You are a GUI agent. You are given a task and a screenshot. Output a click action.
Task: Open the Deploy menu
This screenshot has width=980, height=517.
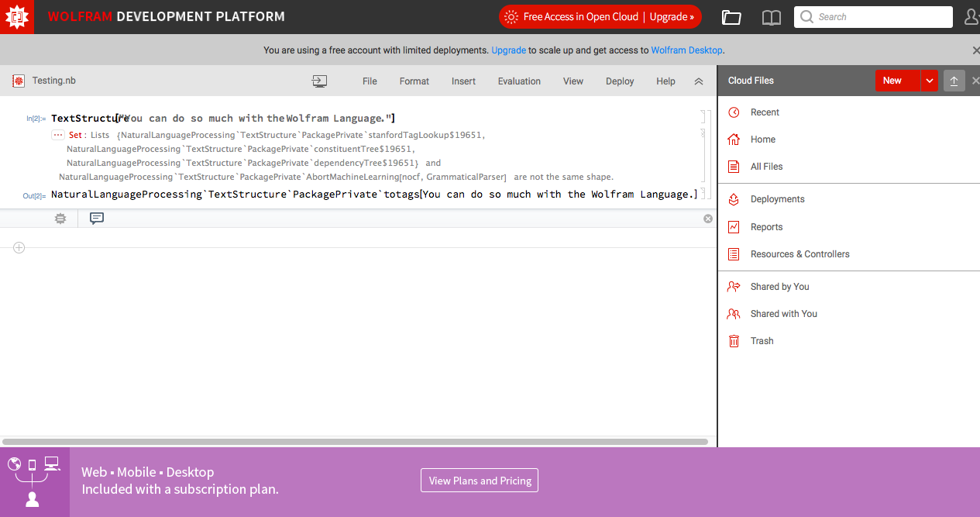(x=620, y=81)
